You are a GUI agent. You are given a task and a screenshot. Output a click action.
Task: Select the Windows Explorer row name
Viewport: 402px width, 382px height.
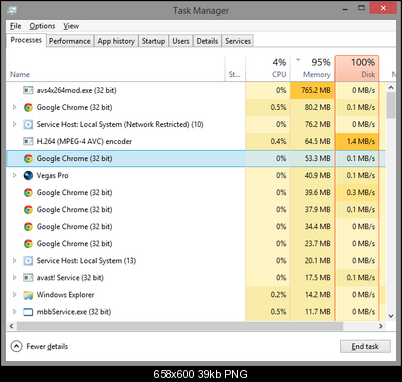[x=65, y=295]
